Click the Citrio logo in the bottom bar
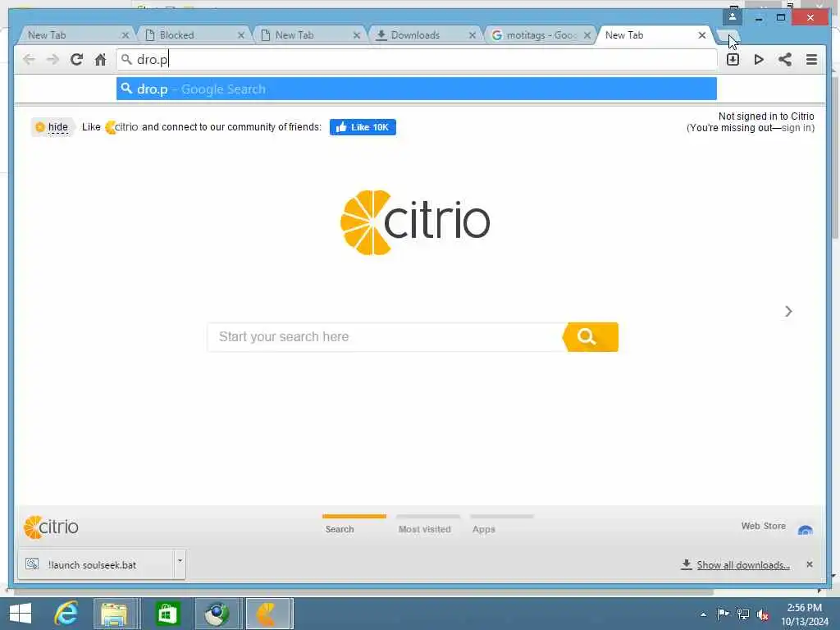The height and width of the screenshot is (630, 840). (52, 527)
